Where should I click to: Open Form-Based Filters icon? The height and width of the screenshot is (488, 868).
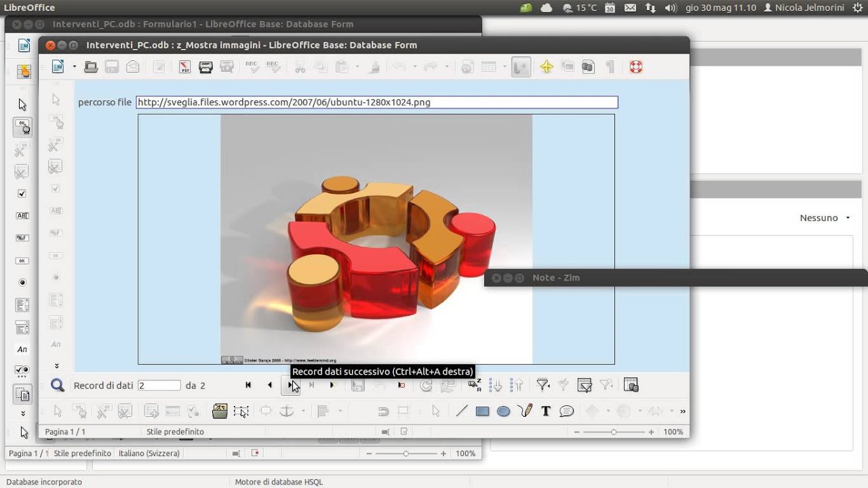click(585, 385)
